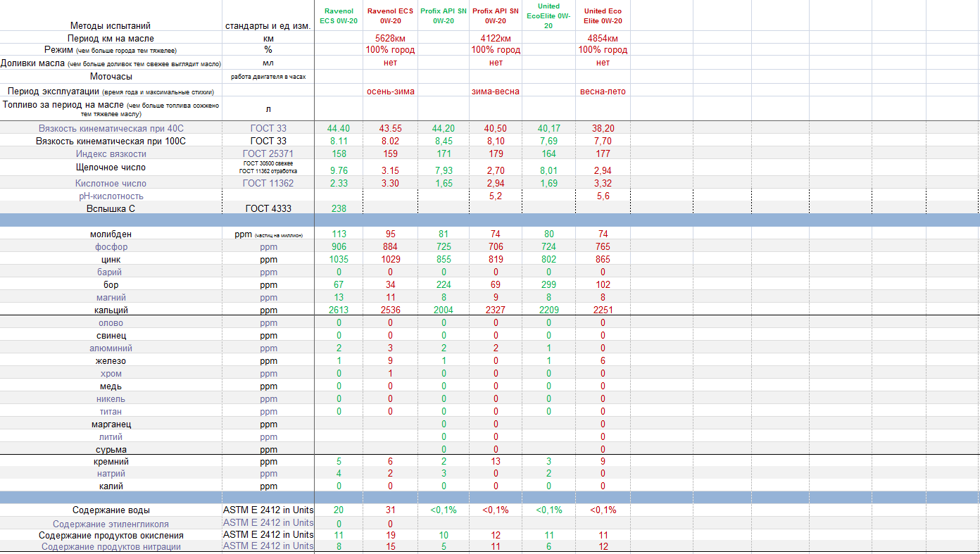This screenshot has width=980, height=554.
Task: Click the "ГОСТ 4333" standard cell
Action: (x=268, y=208)
